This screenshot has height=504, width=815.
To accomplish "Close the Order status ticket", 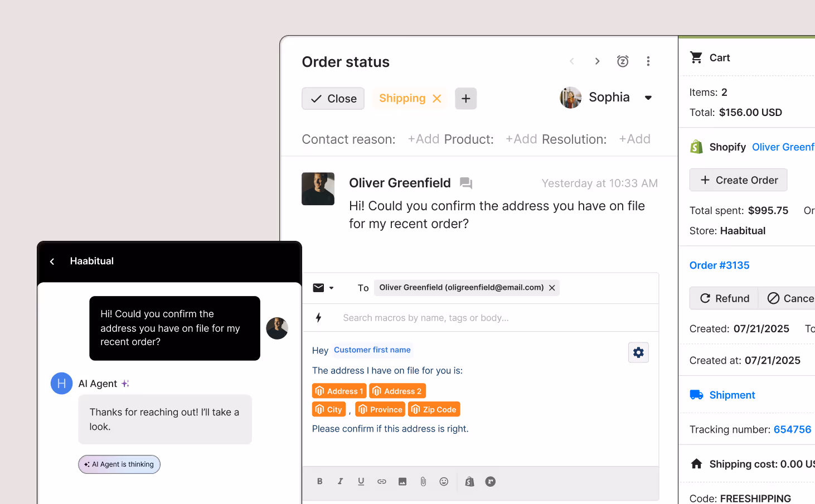I will (333, 99).
